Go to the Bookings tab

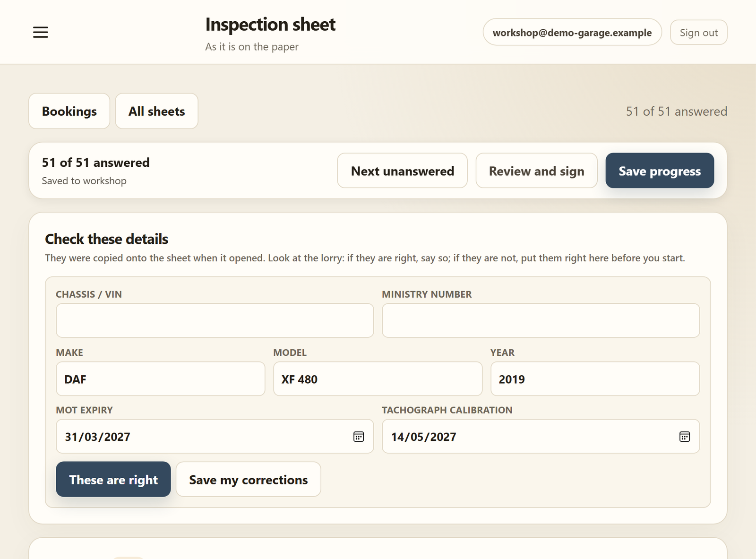tap(69, 111)
